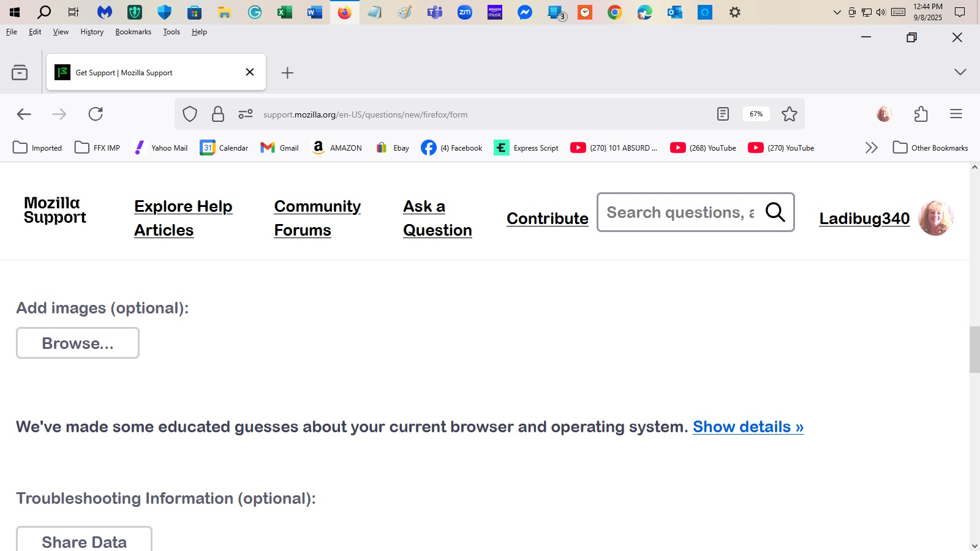Open a new browser tab
This screenshot has height=551, width=980.
point(287,73)
